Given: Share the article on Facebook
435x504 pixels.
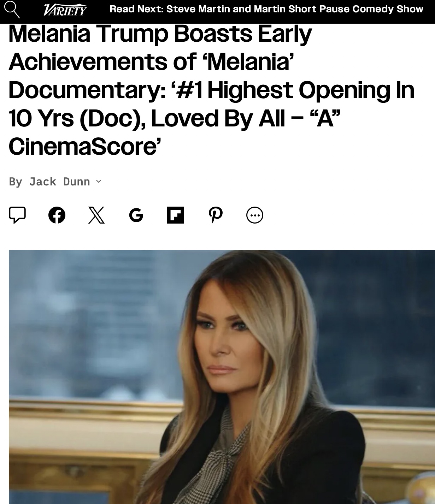Looking at the screenshot, I should click(x=57, y=215).
